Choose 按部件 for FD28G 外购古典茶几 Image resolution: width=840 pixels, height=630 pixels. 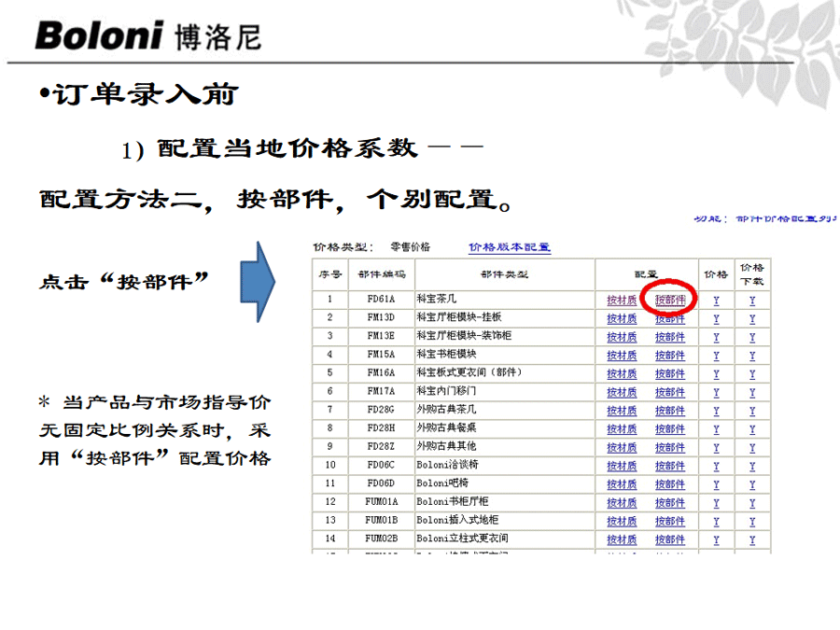pos(670,411)
